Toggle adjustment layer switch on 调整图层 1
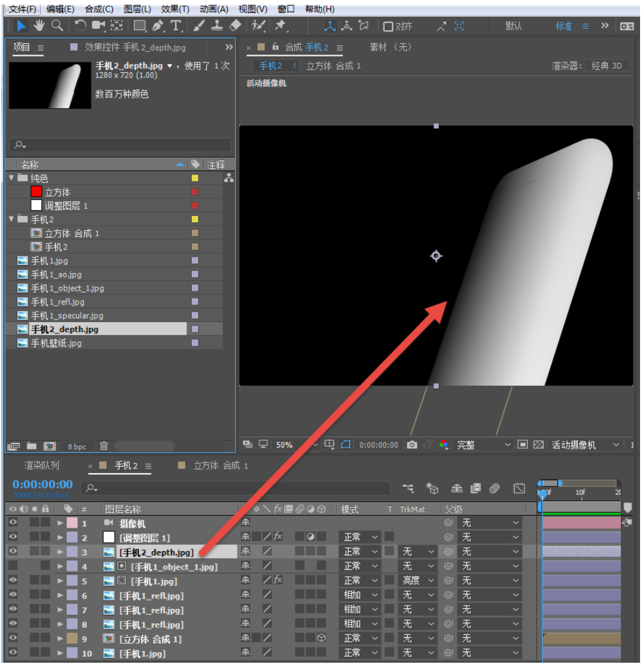The width and height of the screenshot is (644, 666). (311, 537)
